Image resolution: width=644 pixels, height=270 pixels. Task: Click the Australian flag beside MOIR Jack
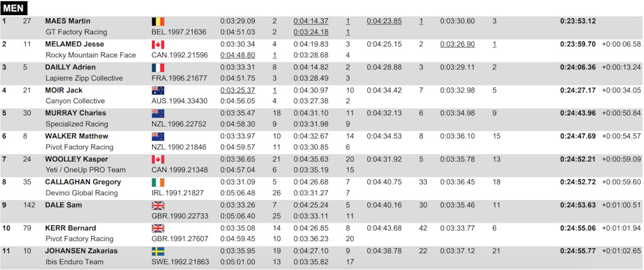coord(158,91)
